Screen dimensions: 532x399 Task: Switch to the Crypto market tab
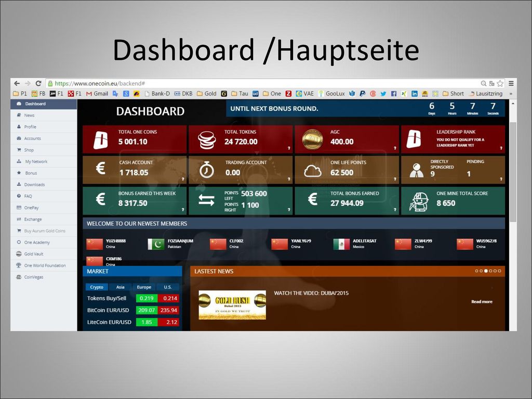97,287
